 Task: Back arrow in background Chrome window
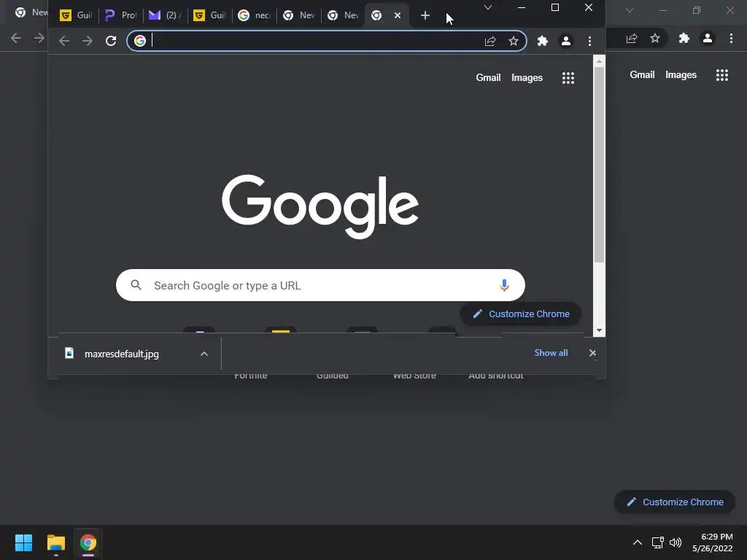16,38
